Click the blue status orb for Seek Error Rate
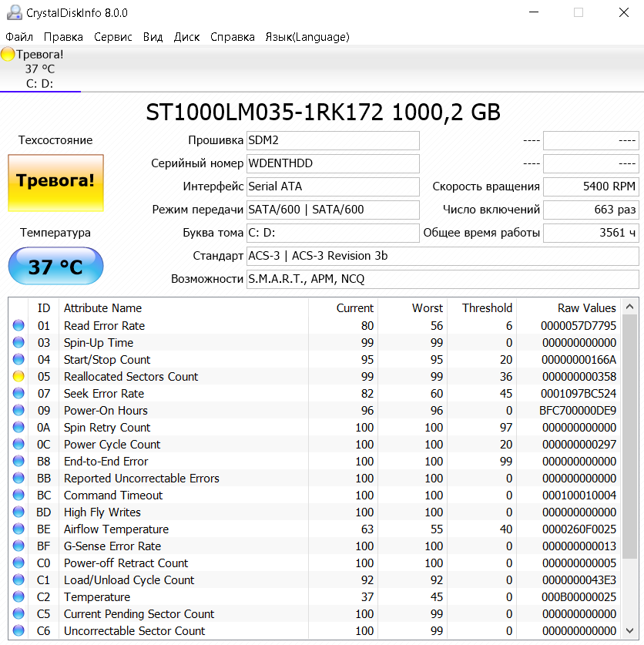Screen dimensions: 644x645 18,394
